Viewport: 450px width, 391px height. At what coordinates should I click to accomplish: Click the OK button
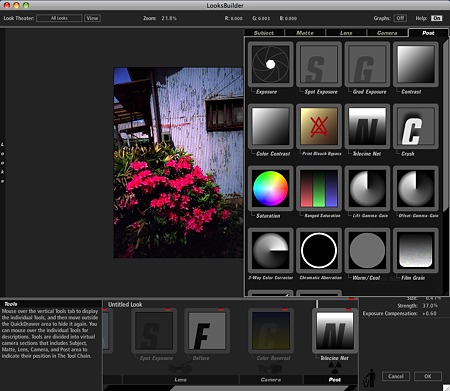click(x=428, y=376)
